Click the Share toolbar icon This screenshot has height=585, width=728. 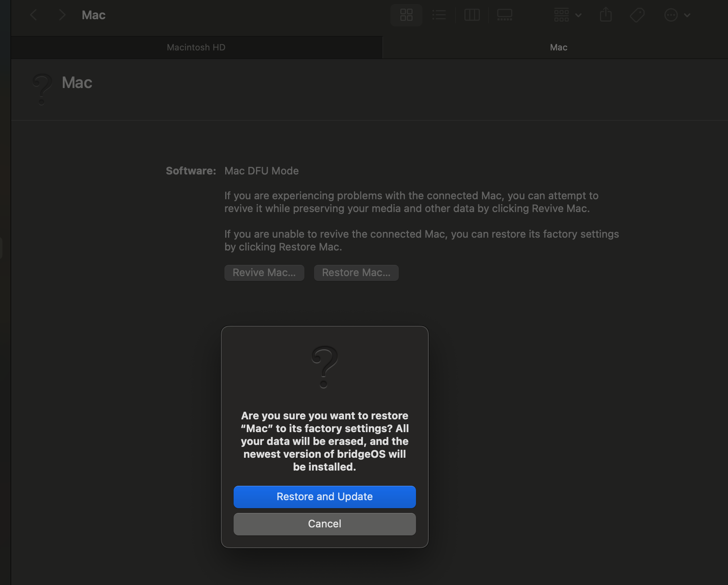(x=606, y=15)
